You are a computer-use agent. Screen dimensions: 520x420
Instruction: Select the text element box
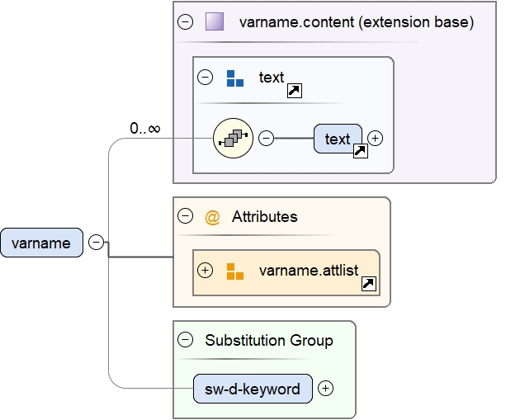[x=336, y=139]
